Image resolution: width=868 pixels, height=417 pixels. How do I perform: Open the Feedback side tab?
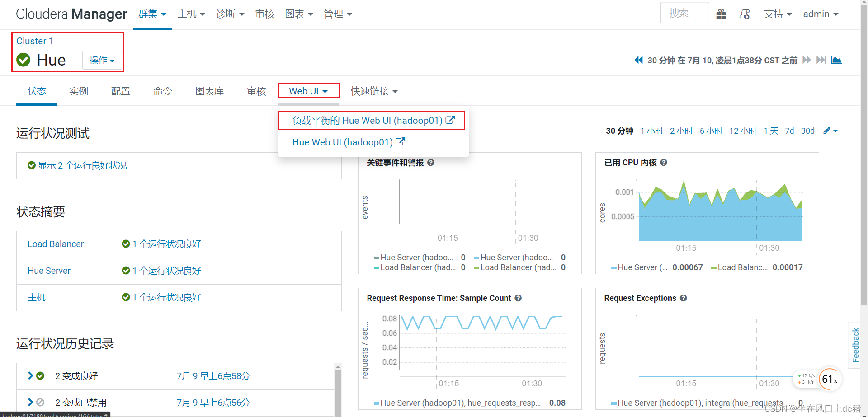[855, 345]
